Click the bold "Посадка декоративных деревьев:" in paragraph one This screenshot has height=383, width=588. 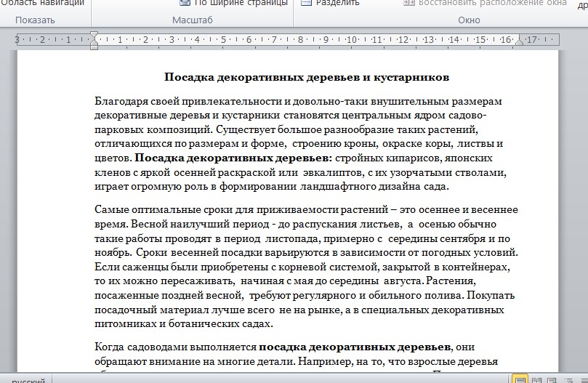point(233,158)
